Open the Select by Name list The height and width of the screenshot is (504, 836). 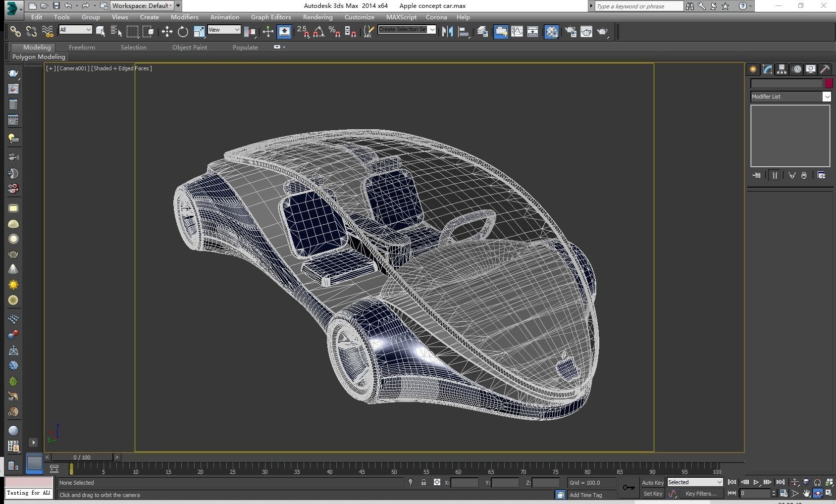point(116,32)
